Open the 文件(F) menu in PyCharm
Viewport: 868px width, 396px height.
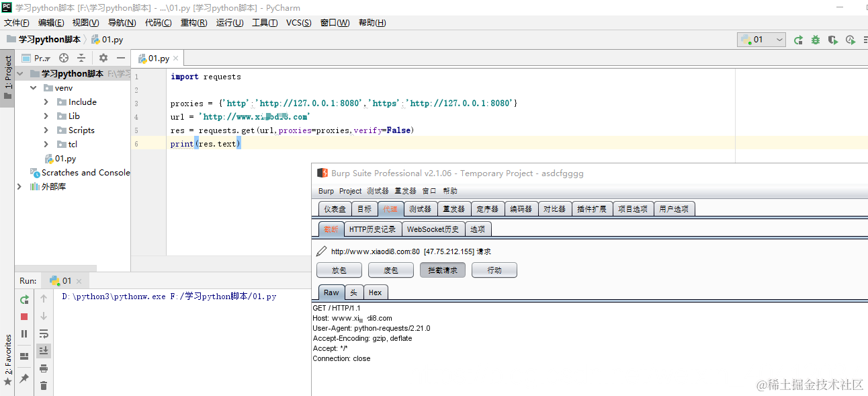click(x=17, y=22)
